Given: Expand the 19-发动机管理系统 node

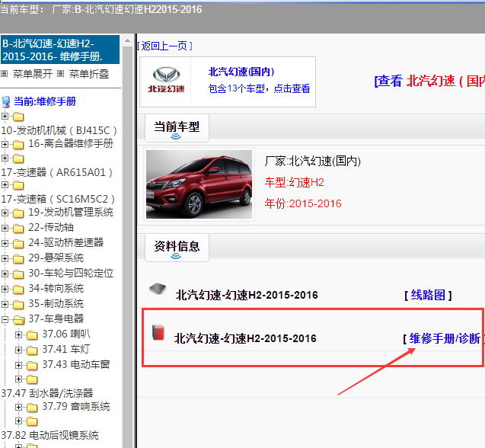Looking at the screenshot, I should 5,213.
